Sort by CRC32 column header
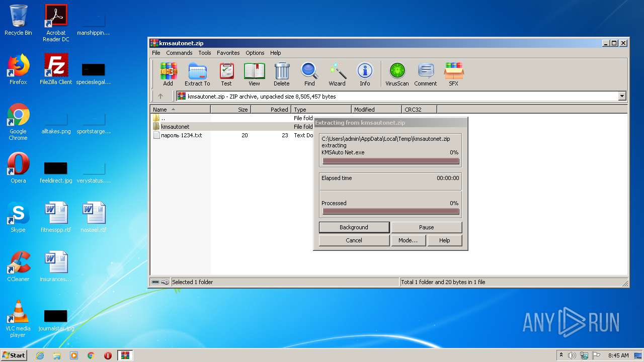Image resolution: width=644 pixels, height=362 pixels. pyautogui.click(x=419, y=109)
